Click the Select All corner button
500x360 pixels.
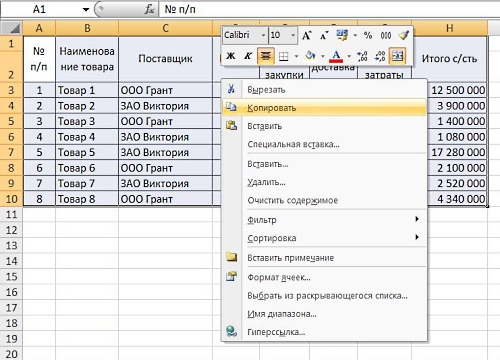[x=11, y=28]
